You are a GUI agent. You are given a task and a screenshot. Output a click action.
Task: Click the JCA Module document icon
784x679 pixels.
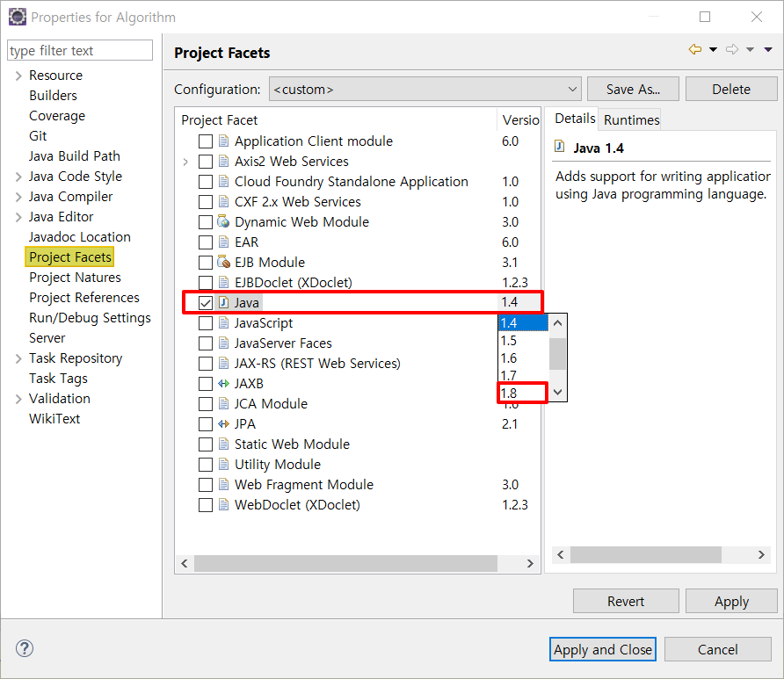pos(223,403)
